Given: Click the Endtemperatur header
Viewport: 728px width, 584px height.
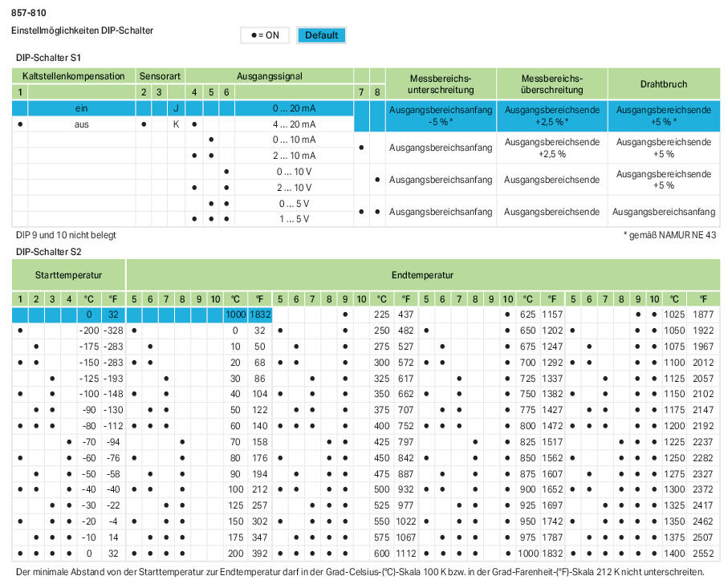Looking at the screenshot, I should point(422,275).
